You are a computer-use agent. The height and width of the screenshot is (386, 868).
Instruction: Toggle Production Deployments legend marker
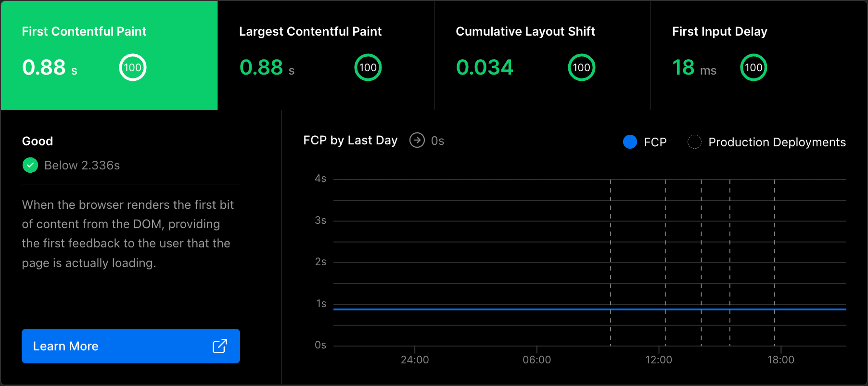694,142
